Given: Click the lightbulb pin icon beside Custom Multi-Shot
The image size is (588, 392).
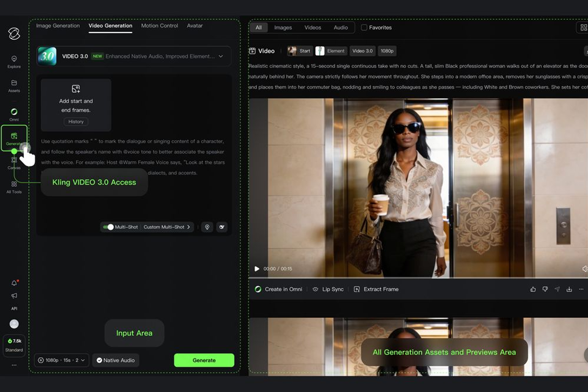Looking at the screenshot, I should [207, 227].
